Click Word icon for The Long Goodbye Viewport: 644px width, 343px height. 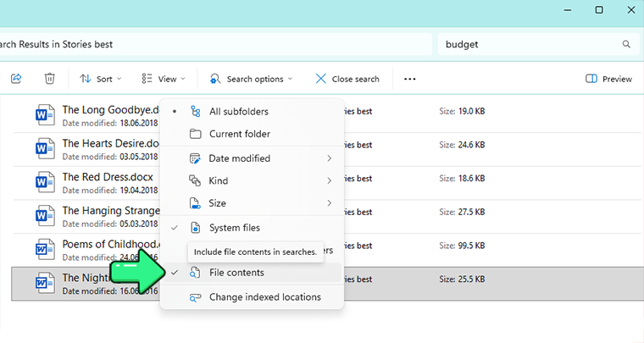click(x=45, y=115)
